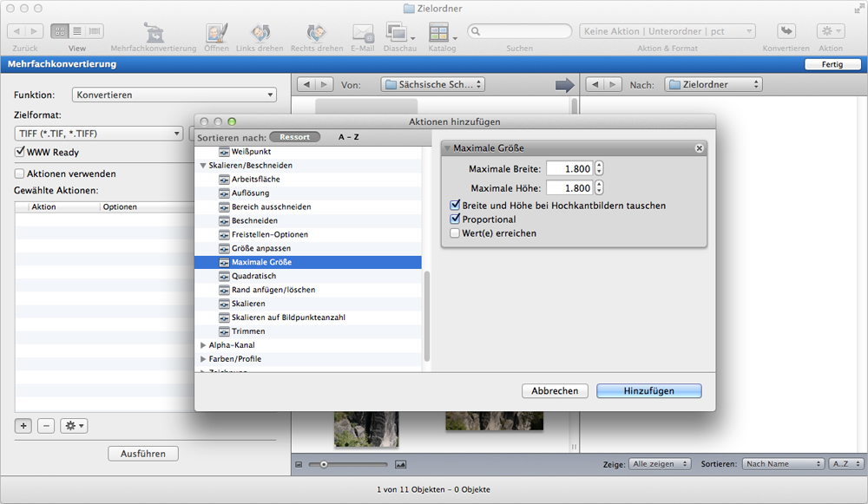Go forward in the Von source browser

[x=325, y=85]
